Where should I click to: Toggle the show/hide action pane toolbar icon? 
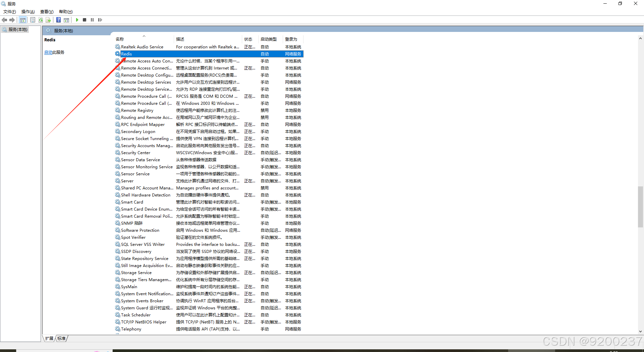click(66, 20)
